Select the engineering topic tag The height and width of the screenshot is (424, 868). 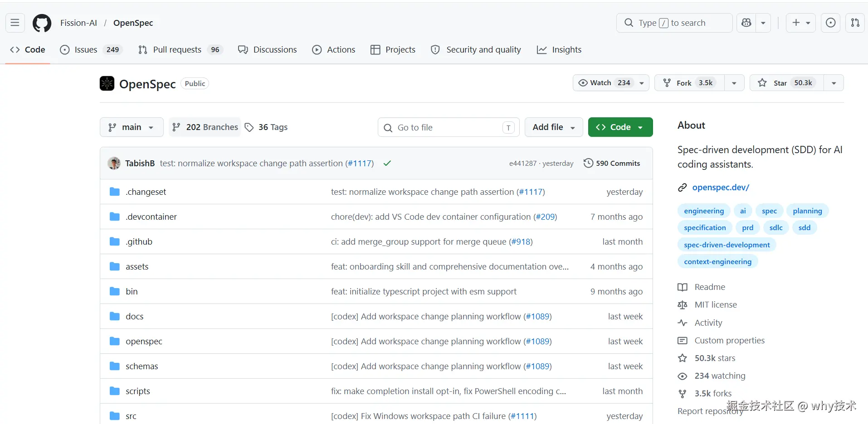(x=704, y=211)
